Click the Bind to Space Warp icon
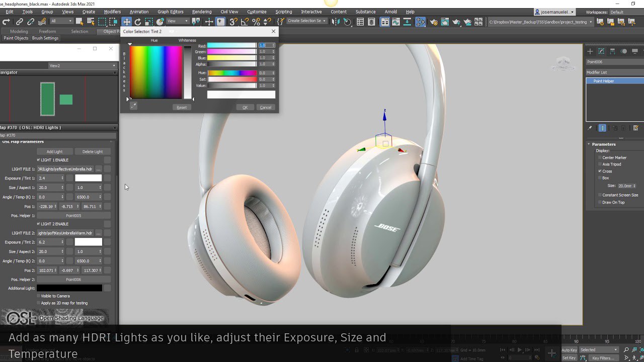This screenshot has height=362, width=644. click(42, 22)
